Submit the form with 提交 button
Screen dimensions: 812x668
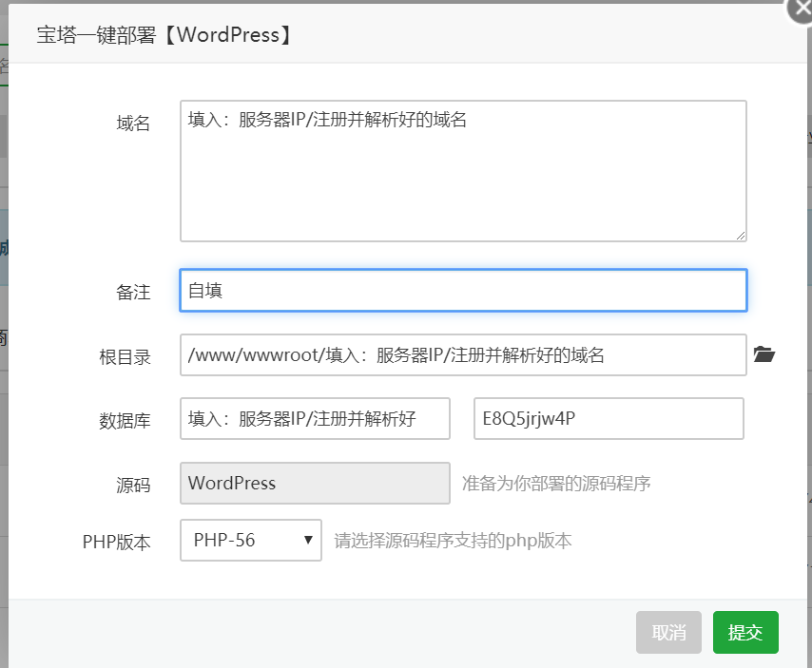[745, 633]
